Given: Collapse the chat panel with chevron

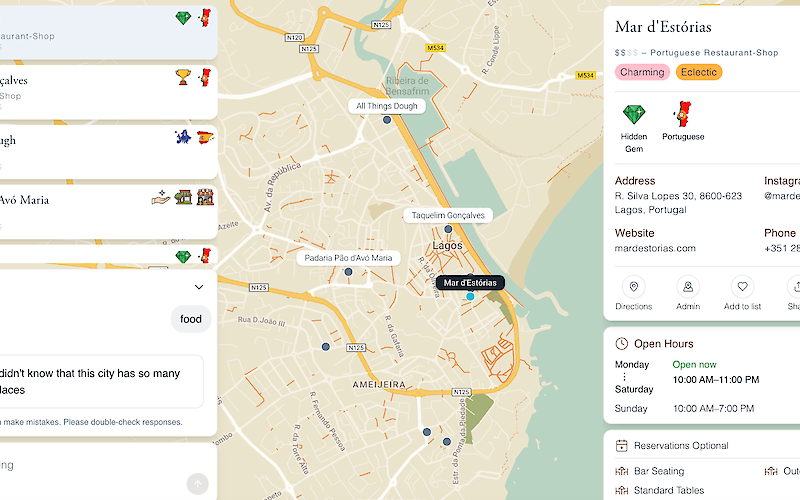Looking at the screenshot, I should coord(198,287).
